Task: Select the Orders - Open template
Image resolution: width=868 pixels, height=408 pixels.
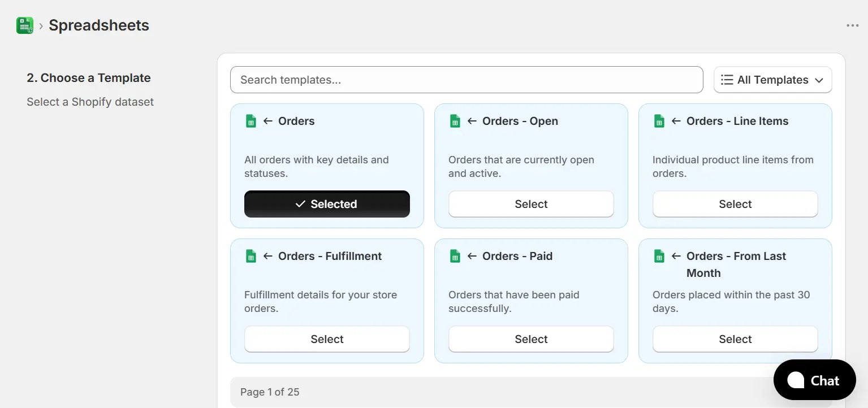Action: (x=531, y=204)
